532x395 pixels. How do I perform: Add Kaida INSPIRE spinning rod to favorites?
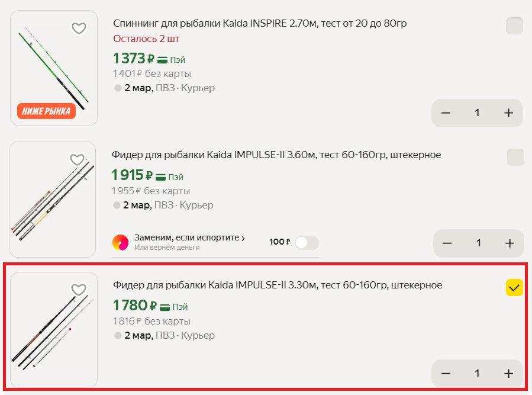(x=79, y=28)
